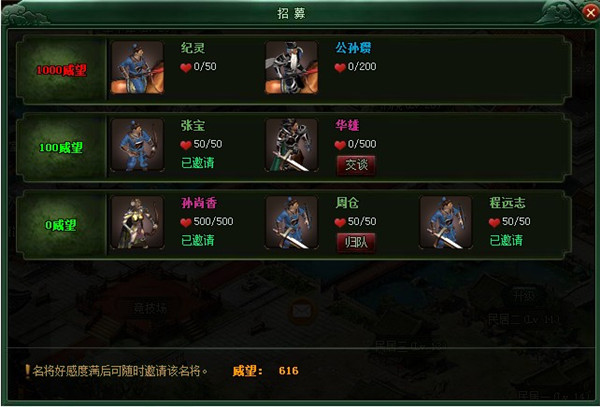Click the 纪灵 general portrait
Screen dimensions: 600x407
pos(137,68)
